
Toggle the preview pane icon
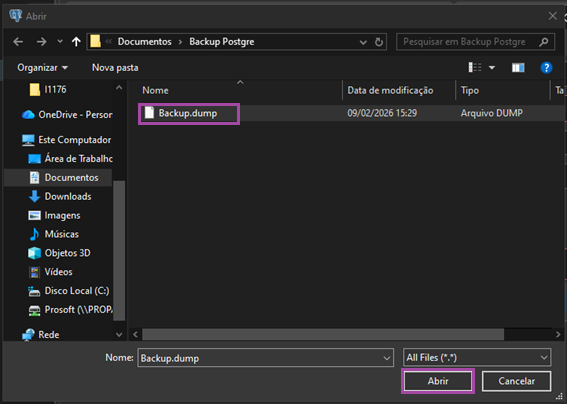coord(518,68)
